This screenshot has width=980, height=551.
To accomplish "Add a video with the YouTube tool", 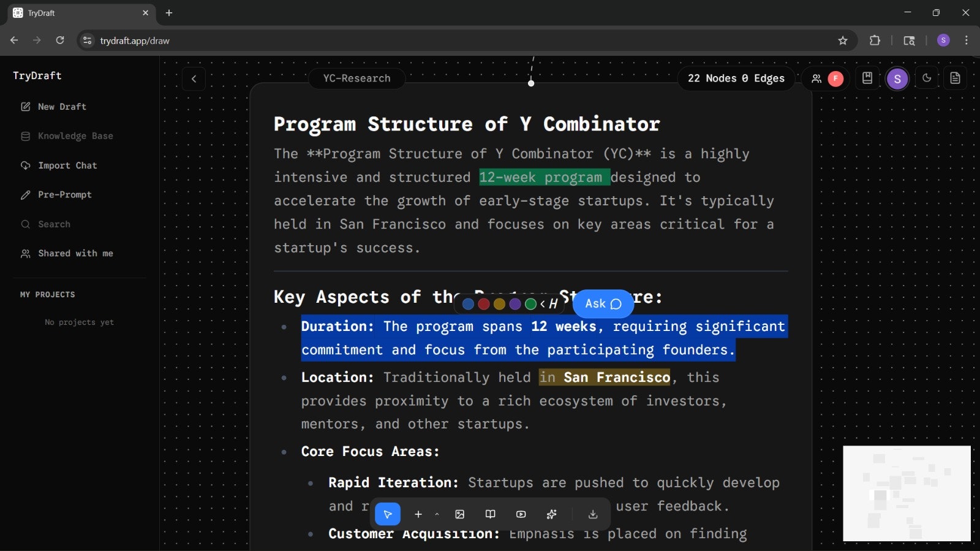I will (521, 514).
